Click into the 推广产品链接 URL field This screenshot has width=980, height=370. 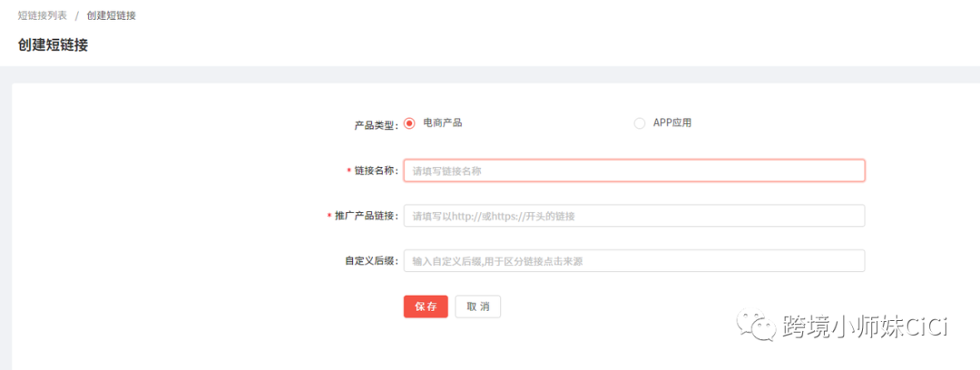(x=633, y=216)
